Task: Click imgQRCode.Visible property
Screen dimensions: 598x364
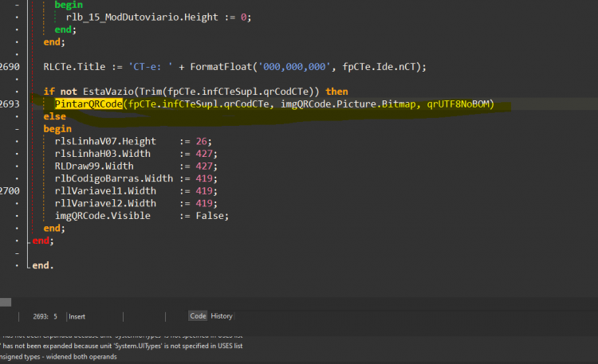Action: [x=103, y=216]
